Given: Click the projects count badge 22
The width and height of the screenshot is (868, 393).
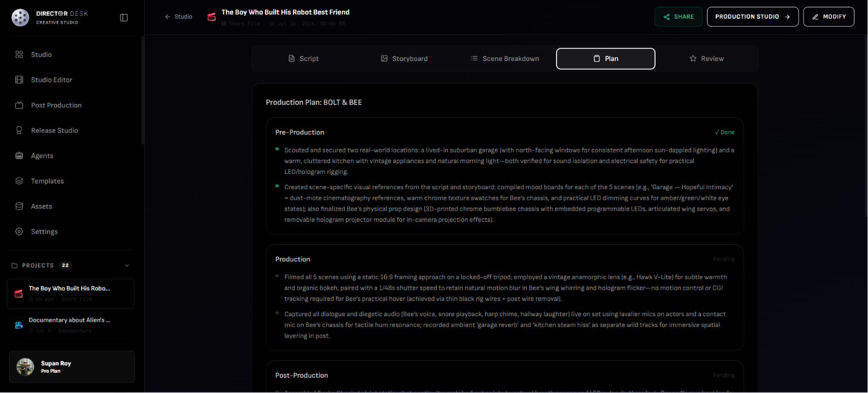Looking at the screenshot, I should pyautogui.click(x=66, y=265).
